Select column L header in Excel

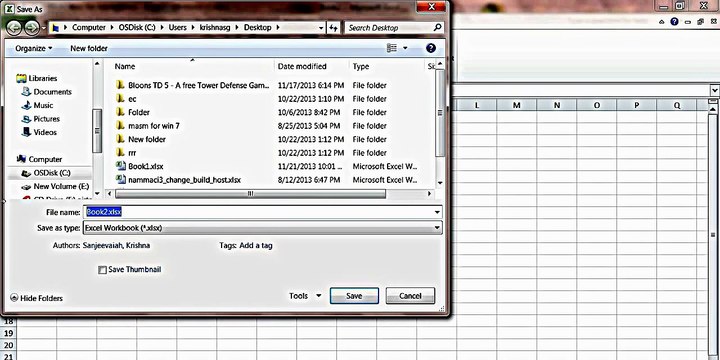(x=477, y=105)
